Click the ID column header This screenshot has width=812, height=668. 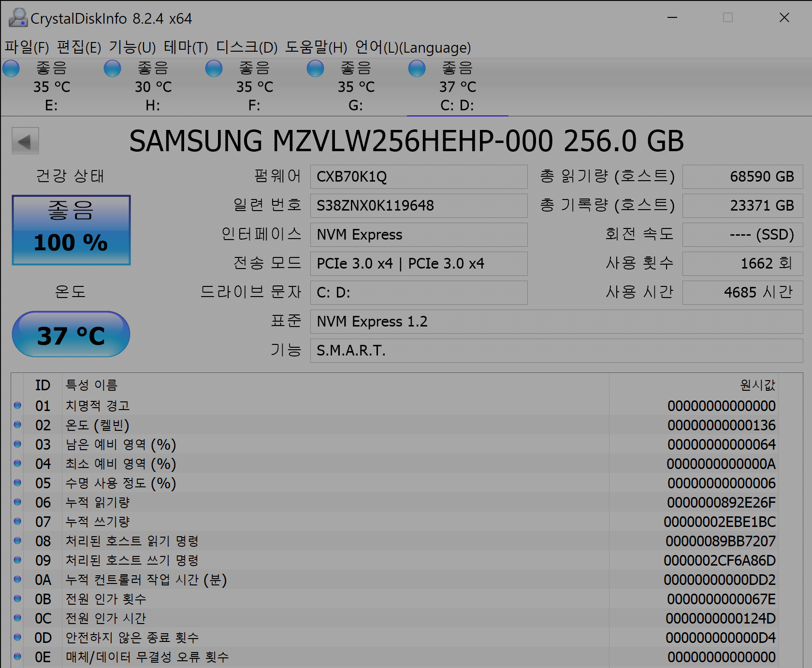43,385
